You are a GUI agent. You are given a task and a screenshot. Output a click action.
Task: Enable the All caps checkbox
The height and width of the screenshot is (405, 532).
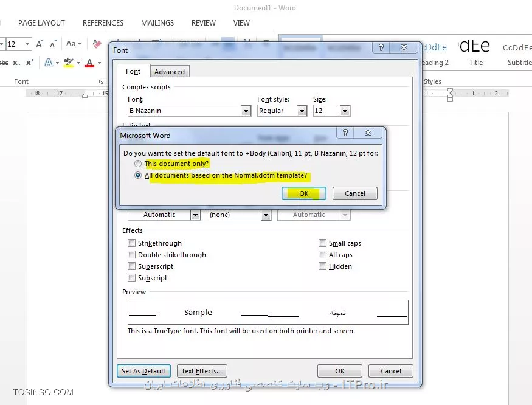pyautogui.click(x=322, y=255)
